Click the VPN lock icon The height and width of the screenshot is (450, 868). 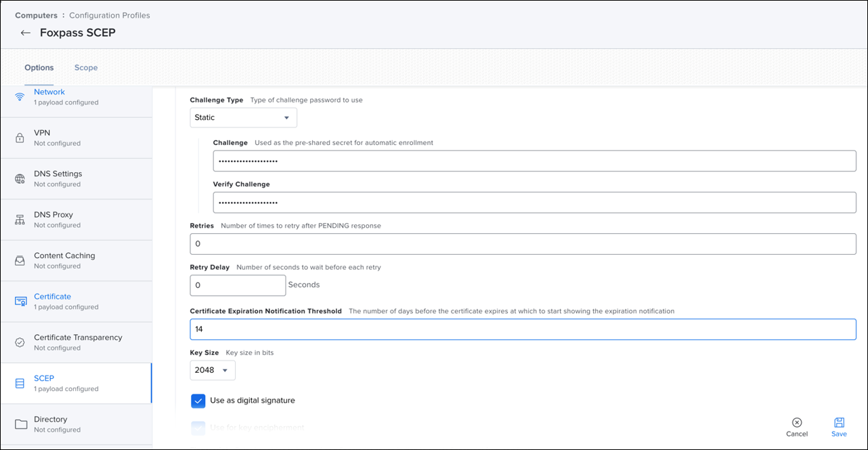[x=20, y=138]
